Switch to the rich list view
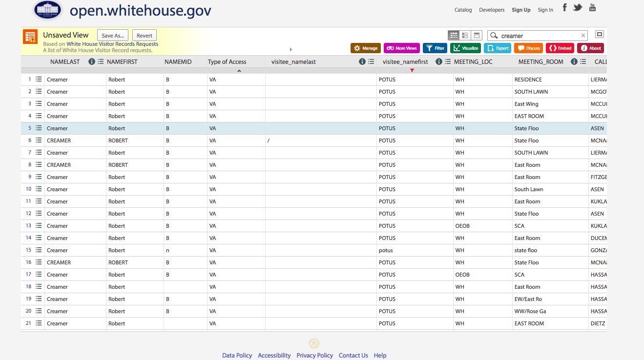This screenshot has height=360, width=644. point(465,35)
